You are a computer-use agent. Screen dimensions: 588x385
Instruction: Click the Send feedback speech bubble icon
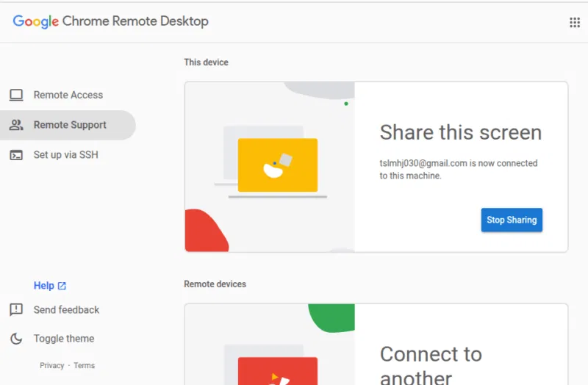[x=16, y=310]
